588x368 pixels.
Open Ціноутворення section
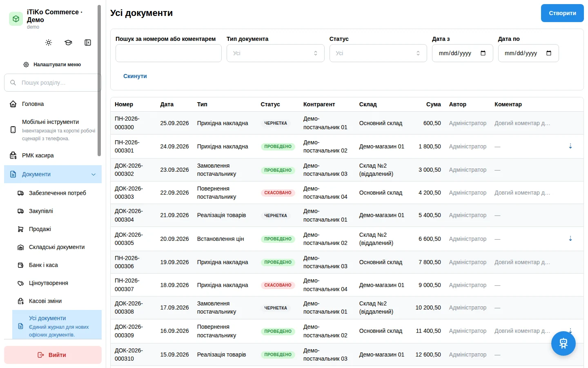point(57,283)
